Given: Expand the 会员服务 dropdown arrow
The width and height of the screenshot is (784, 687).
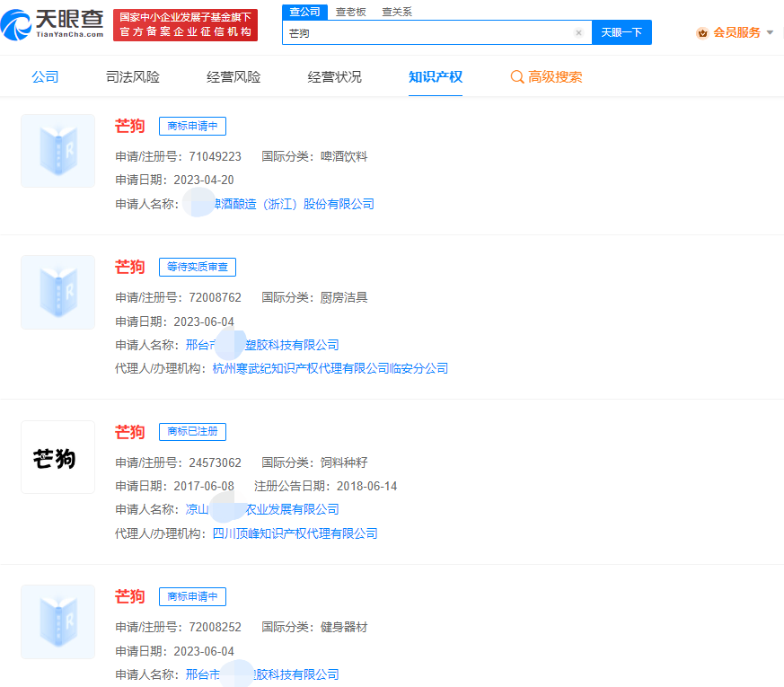Looking at the screenshot, I should [770, 32].
